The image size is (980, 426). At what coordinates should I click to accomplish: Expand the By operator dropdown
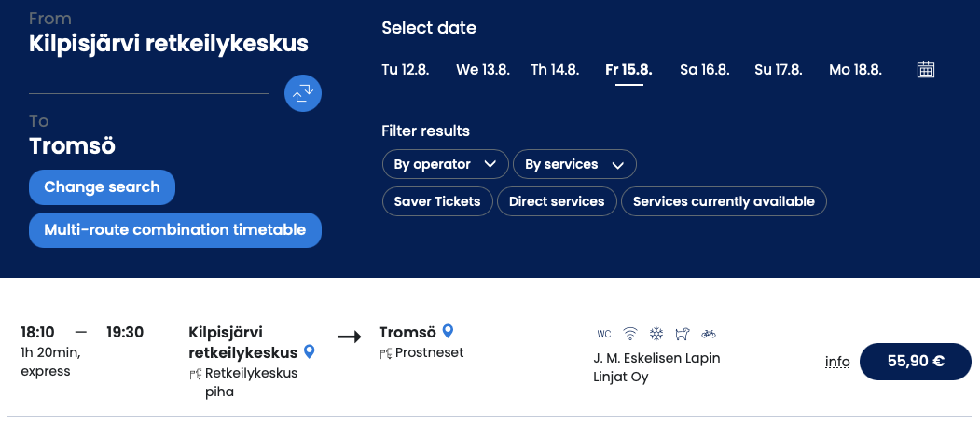(x=445, y=164)
